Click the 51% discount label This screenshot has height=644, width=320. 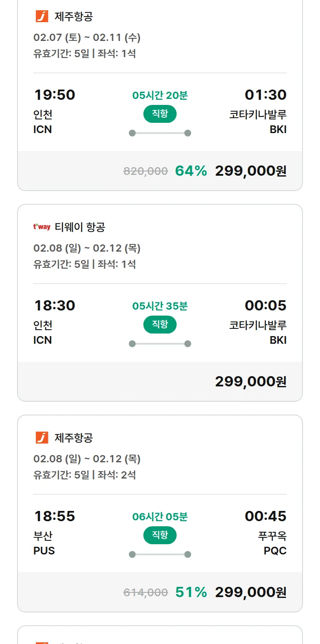click(191, 592)
